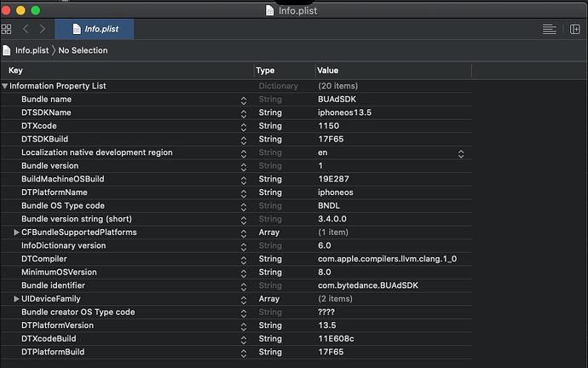Expand the UIDeviceFamily array

tap(15, 299)
